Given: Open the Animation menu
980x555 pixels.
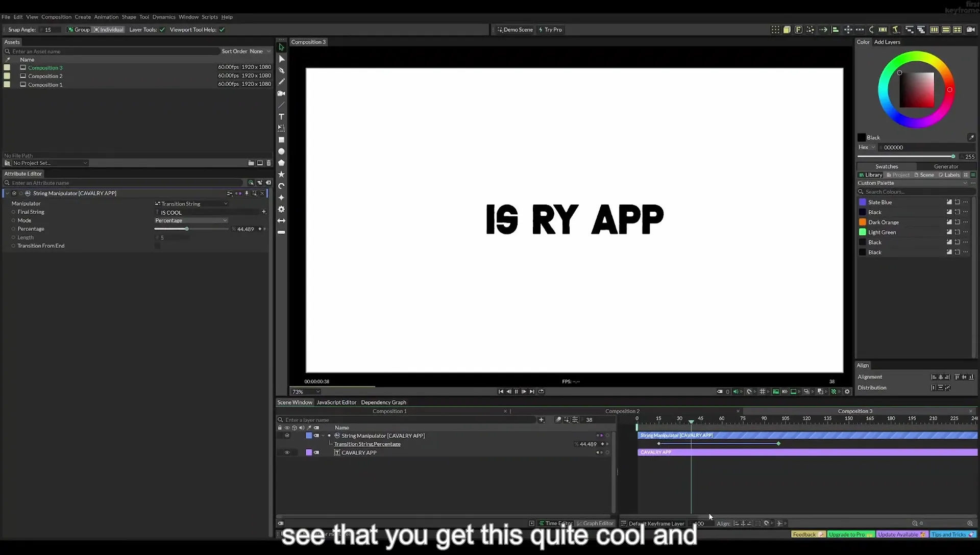Looking at the screenshot, I should [x=106, y=17].
